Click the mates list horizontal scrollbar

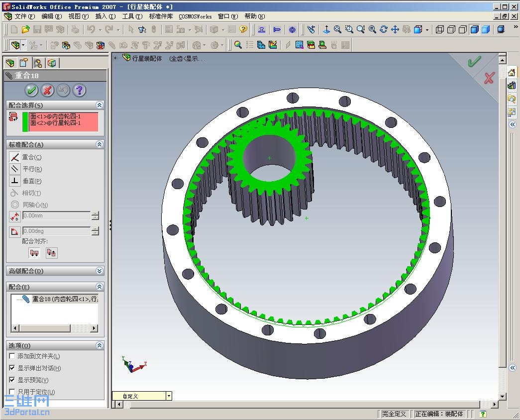pos(55,328)
